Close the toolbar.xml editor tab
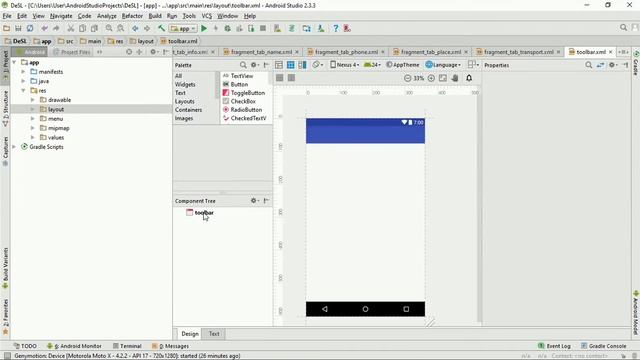Screen dimensions: 640x360 611,52
